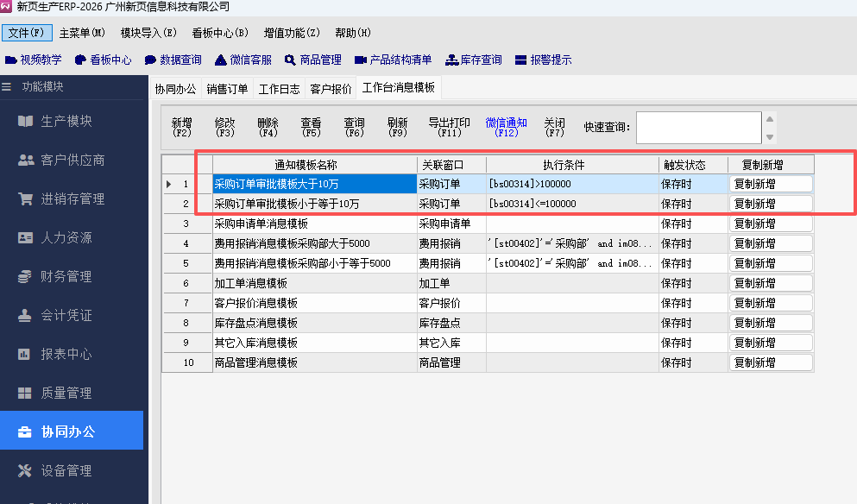The image size is (857, 504).
Task: Click the 快速查询 search input field
Action: pyautogui.click(x=698, y=127)
